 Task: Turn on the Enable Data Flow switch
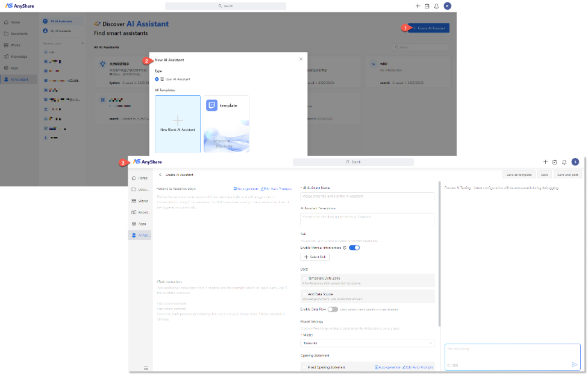coord(333,309)
